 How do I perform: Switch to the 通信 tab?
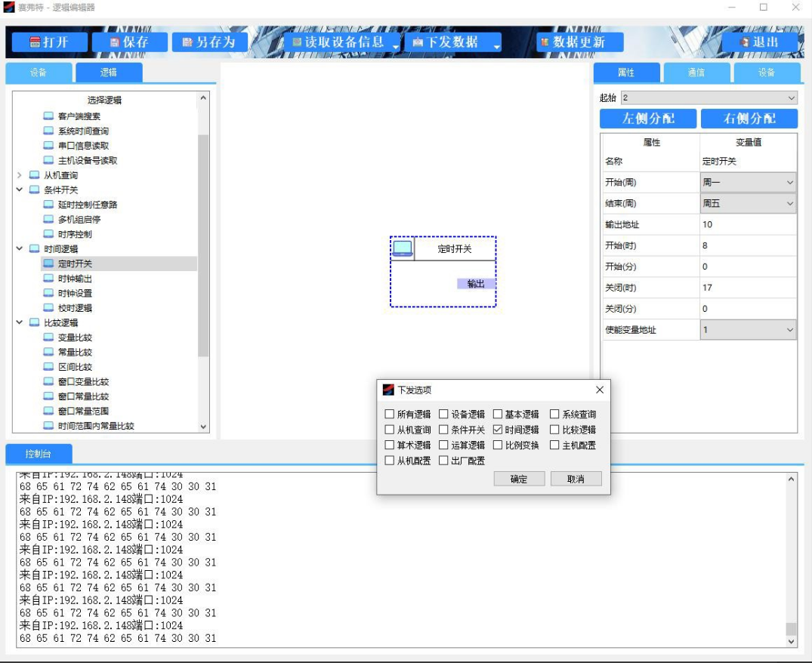click(696, 72)
